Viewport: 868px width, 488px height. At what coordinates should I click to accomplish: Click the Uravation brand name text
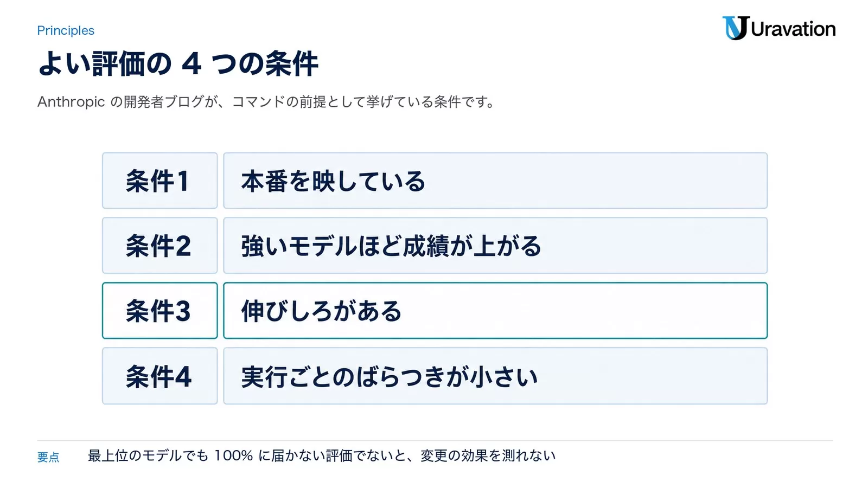click(x=793, y=29)
